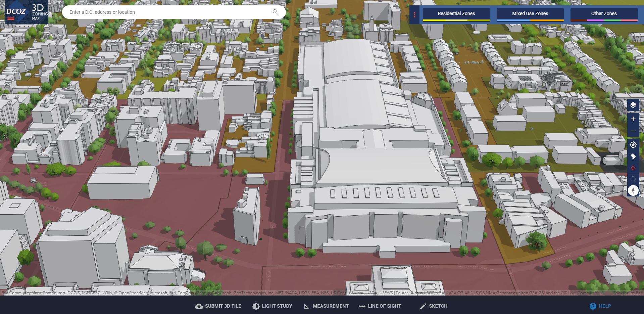The image size is (644, 314).
Task: Open the Submit 3D File tool
Action: pyautogui.click(x=218, y=306)
